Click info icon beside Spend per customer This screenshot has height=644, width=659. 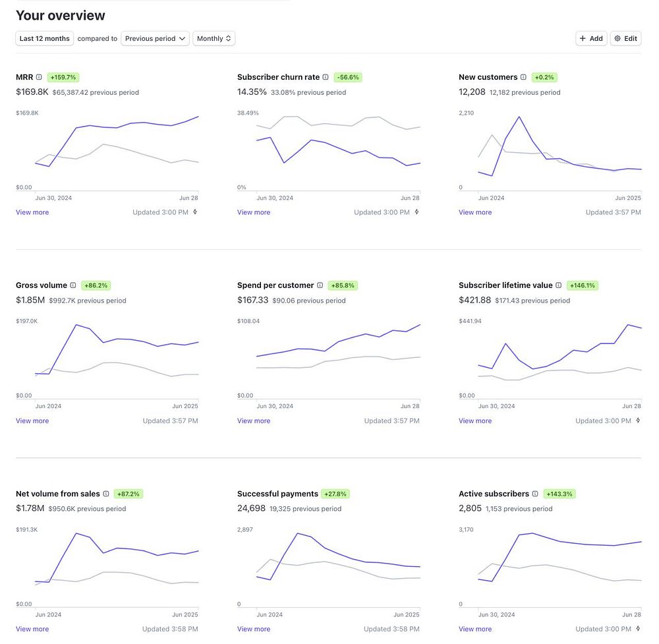coord(320,285)
